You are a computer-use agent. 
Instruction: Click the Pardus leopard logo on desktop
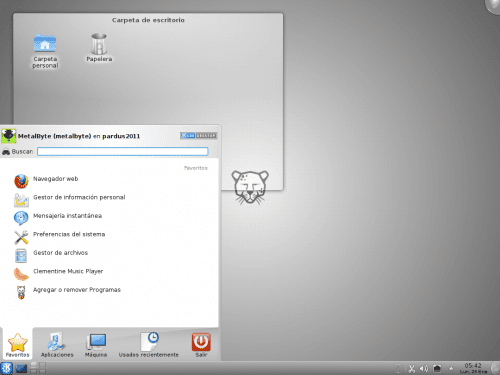click(250, 187)
